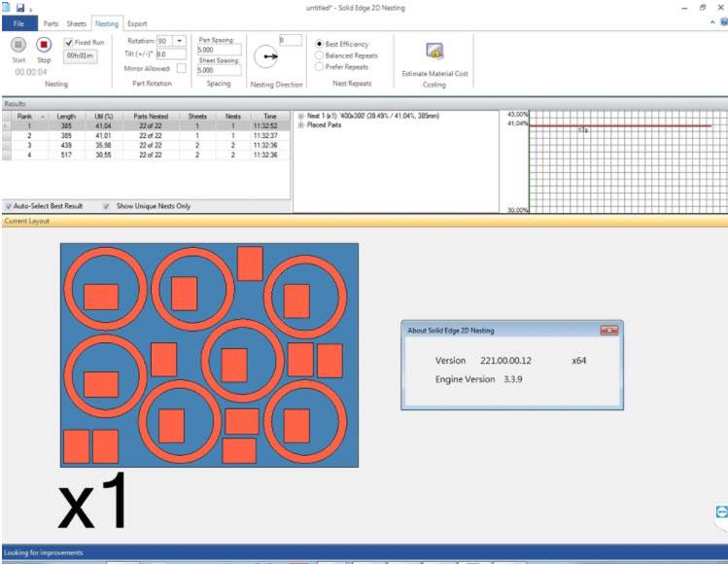This screenshot has height=564, width=728.
Task: Open Estimate Material Cost tool
Action: click(434, 53)
